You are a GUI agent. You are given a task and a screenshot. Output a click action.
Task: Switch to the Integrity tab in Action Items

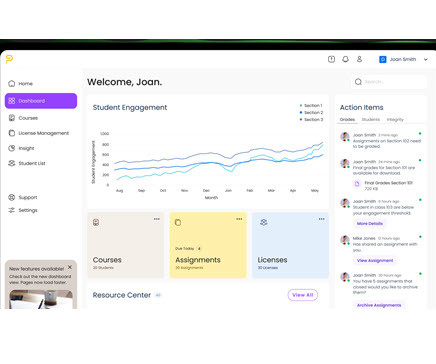coord(395,119)
